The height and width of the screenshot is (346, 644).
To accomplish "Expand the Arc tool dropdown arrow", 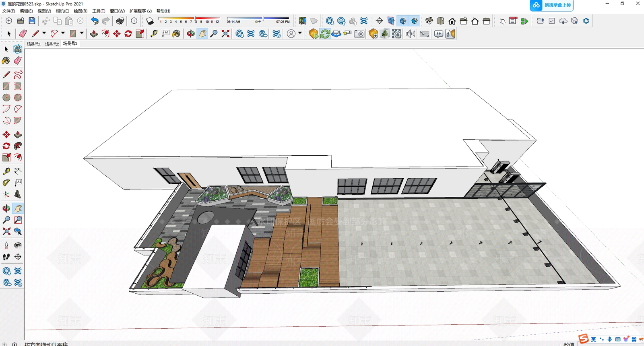I will [x=63, y=33].
